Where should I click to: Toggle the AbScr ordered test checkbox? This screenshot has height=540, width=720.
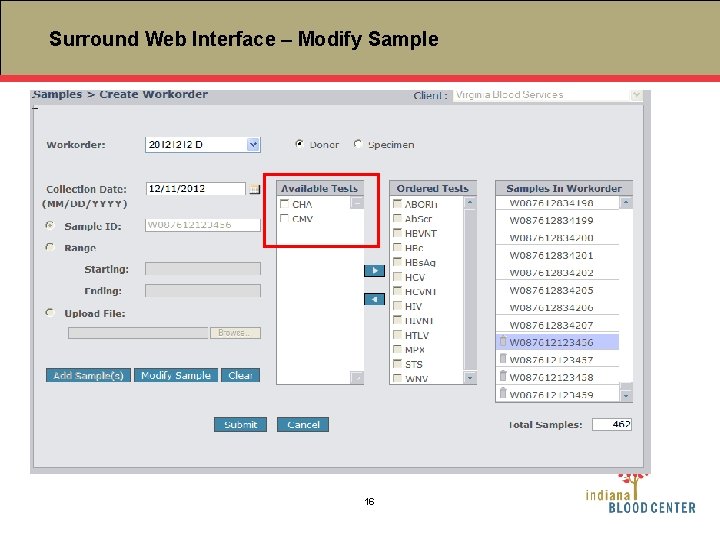pyautogui.click(x=397, y=218)
